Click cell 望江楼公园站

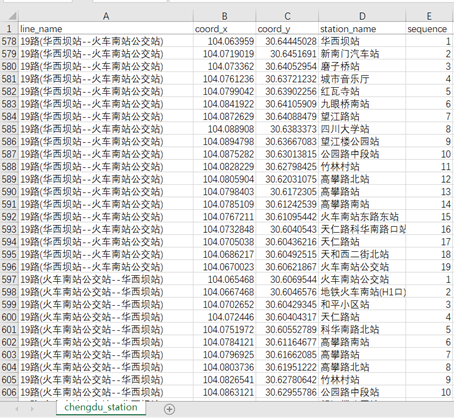(362, 142)
